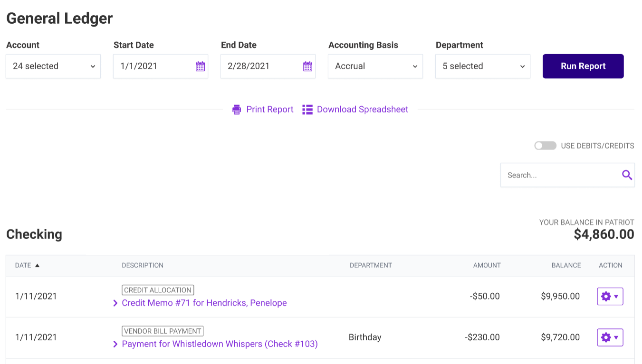This screenshot has width=642, height=364.
Task: Click the Download Spreadsheet link
Action: 363,110
